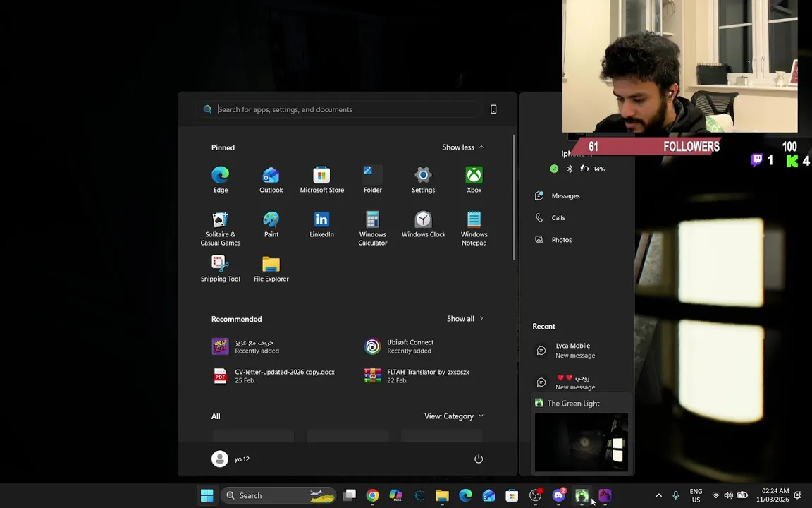Screen dimensions: 812x508
Task: Show hidden system tray icons
Action: tap(659, 495)
